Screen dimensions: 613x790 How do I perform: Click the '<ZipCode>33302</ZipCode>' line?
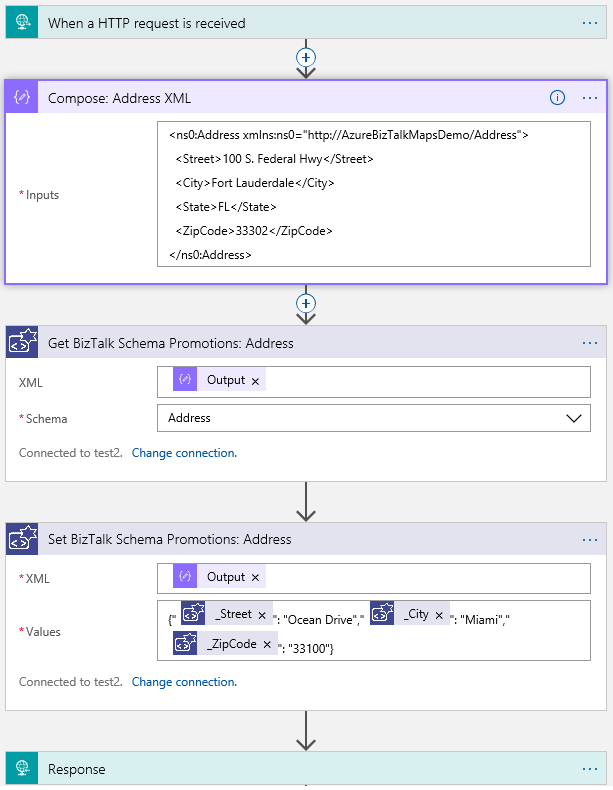pyautogui.click(x=254, y=231)
